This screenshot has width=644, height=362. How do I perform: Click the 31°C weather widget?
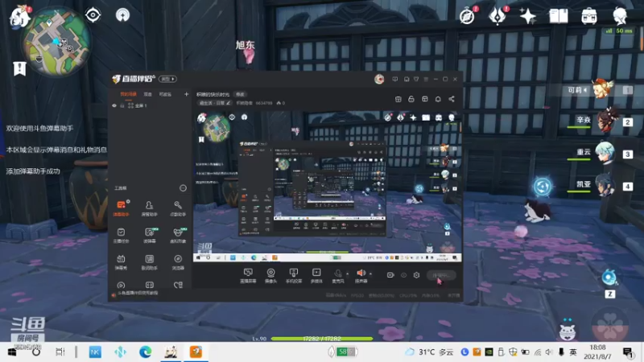click(x=429, y=352)
